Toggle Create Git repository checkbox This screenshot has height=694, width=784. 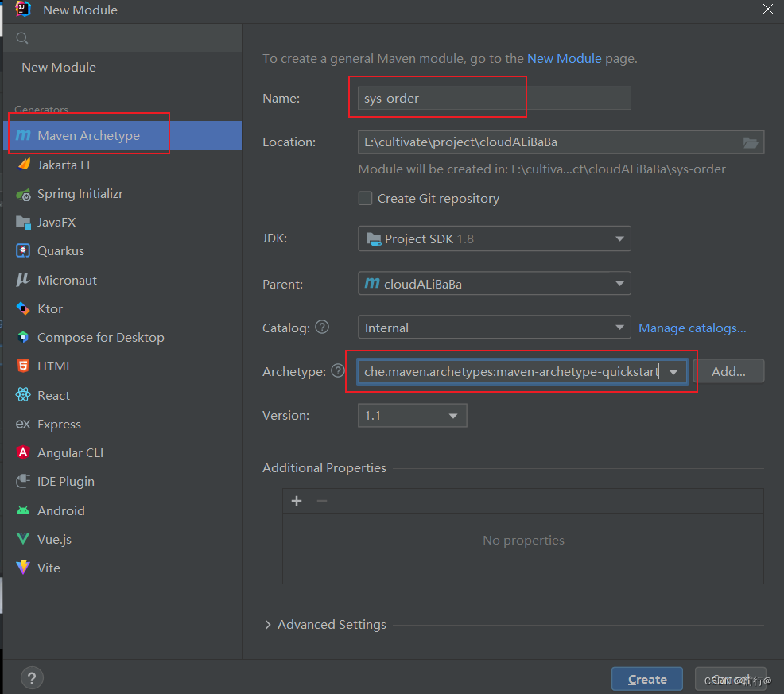pyautogui.click(x=366, y=198)
